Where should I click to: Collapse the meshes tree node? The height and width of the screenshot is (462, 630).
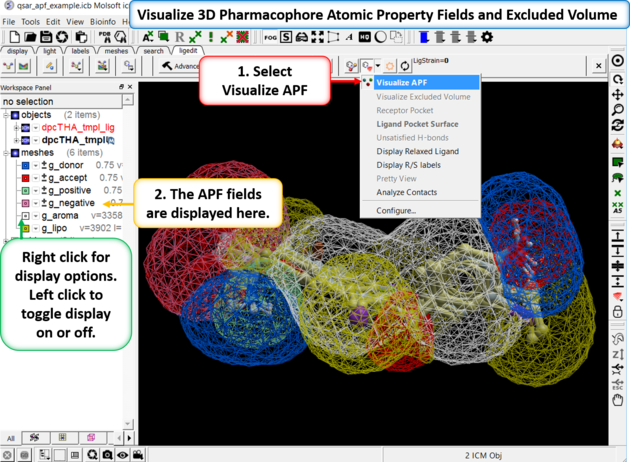click(6, 153)
